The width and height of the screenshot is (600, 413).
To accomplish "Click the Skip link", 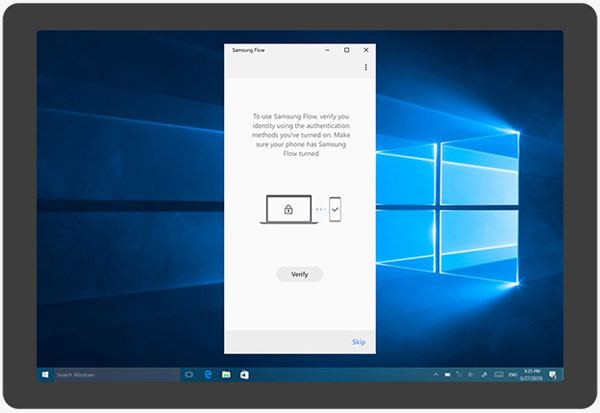I will (x=359, y=342).
